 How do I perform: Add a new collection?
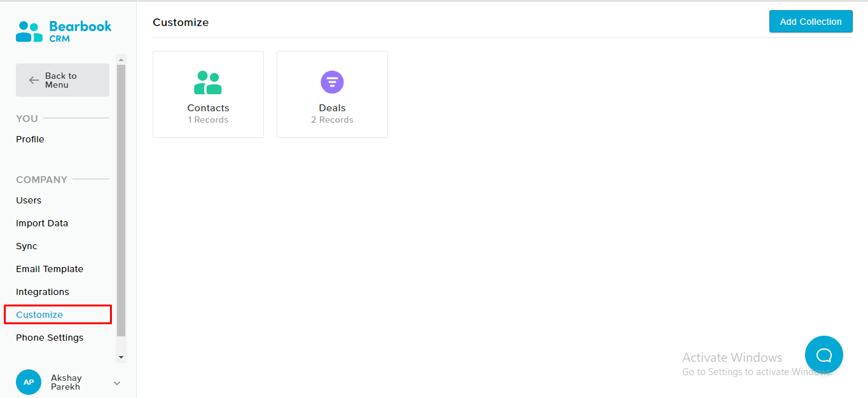click(x=811, y=22)
